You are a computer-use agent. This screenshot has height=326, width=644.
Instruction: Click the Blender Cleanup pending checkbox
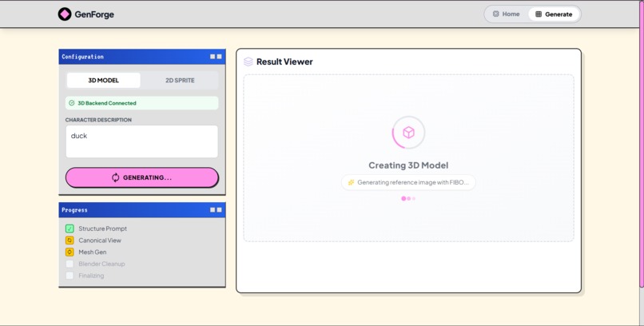[70, 264]
